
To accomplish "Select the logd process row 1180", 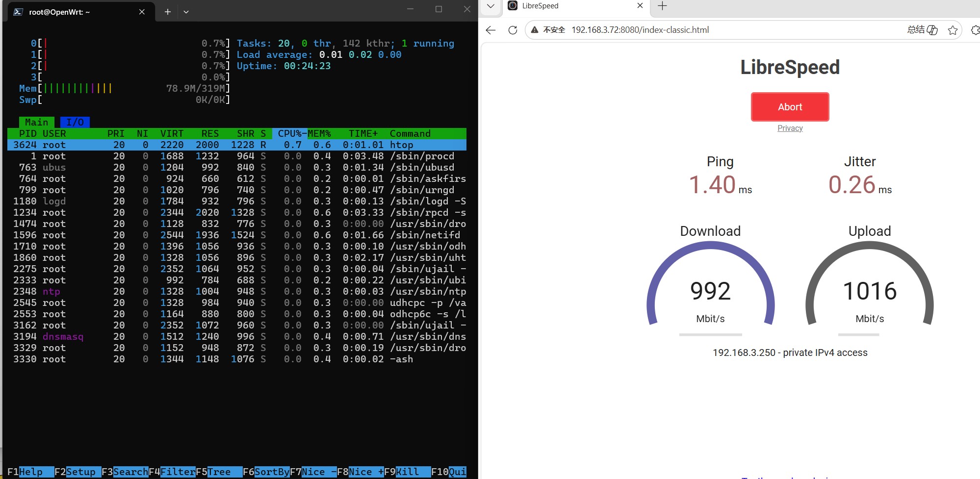I will 237,201.
